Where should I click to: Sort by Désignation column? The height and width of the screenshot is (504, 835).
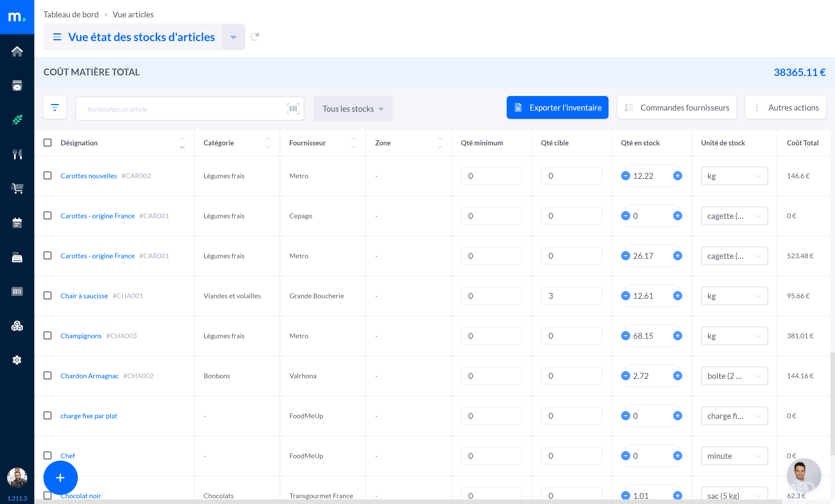182,143
